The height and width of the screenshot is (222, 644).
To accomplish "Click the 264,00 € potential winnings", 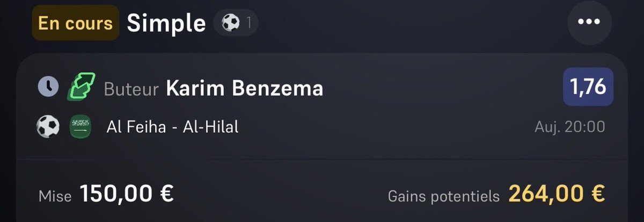I will tap(557, 194).
